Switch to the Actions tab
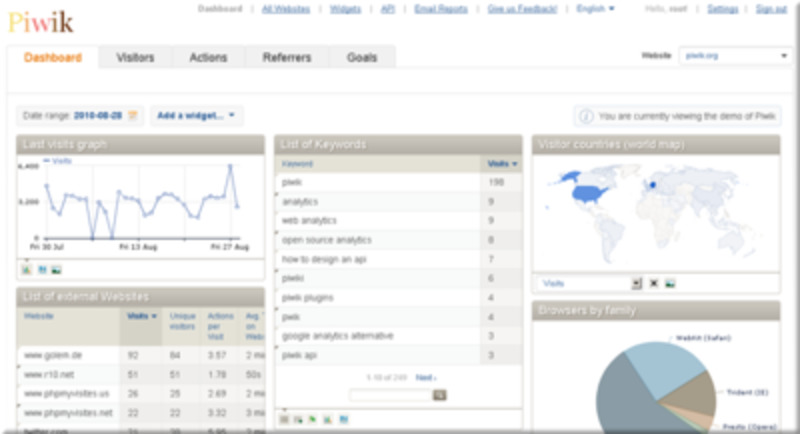Screen dimensions: 800x434 [x=208, y=57]
